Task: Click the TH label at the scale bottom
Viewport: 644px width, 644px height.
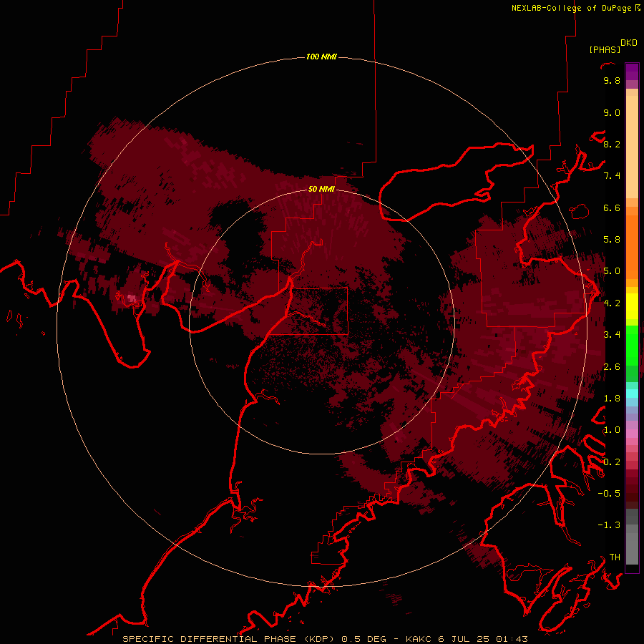Action: 615,557
